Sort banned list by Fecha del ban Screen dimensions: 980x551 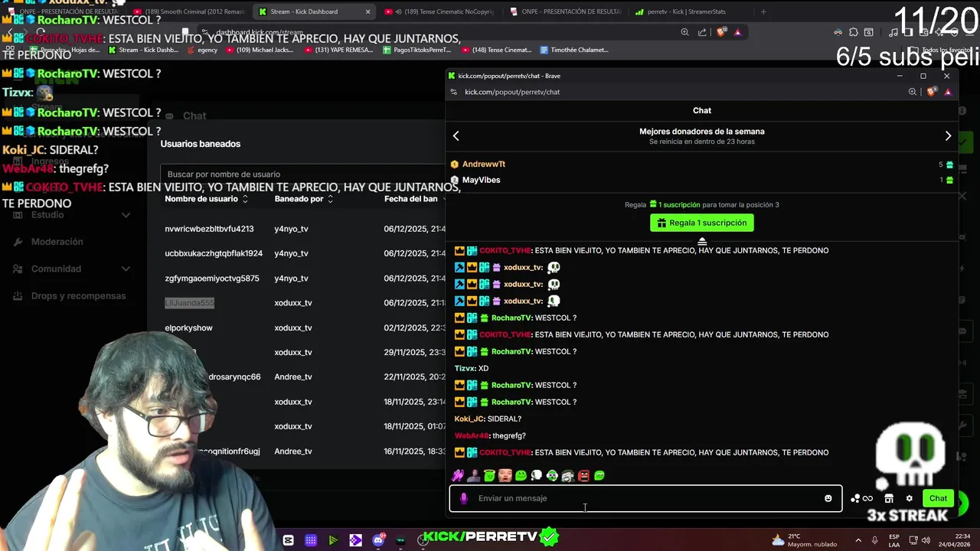pyautogui.click(x=414, y=199)
